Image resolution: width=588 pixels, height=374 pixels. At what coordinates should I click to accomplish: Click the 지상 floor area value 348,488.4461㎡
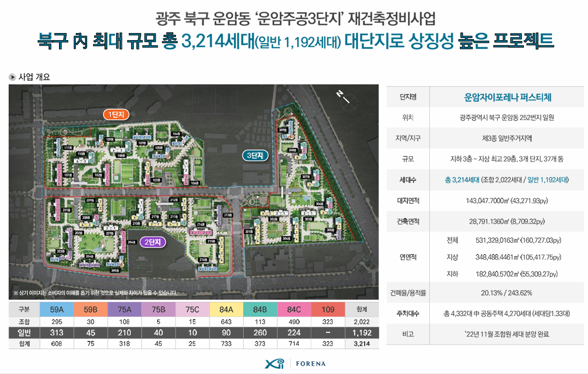pyautogui.click(x=518, y=257)
